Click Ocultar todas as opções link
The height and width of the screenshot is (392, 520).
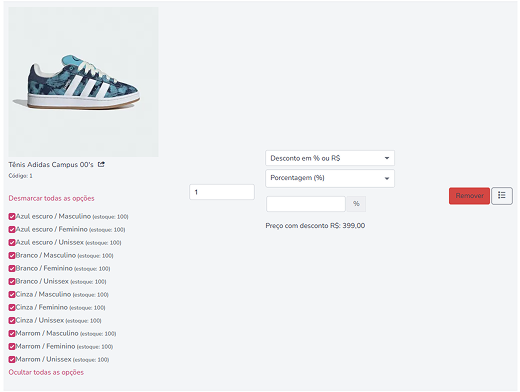pos(46,372)
